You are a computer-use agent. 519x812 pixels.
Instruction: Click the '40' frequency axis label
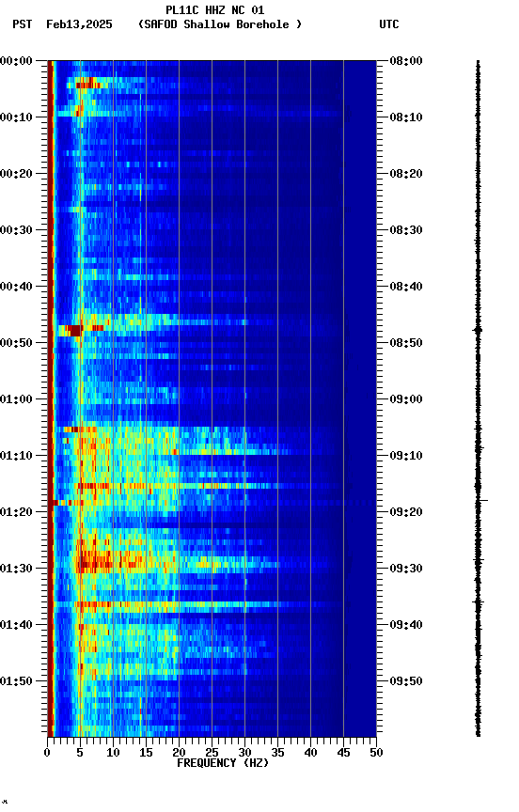(x=311, y=753)
